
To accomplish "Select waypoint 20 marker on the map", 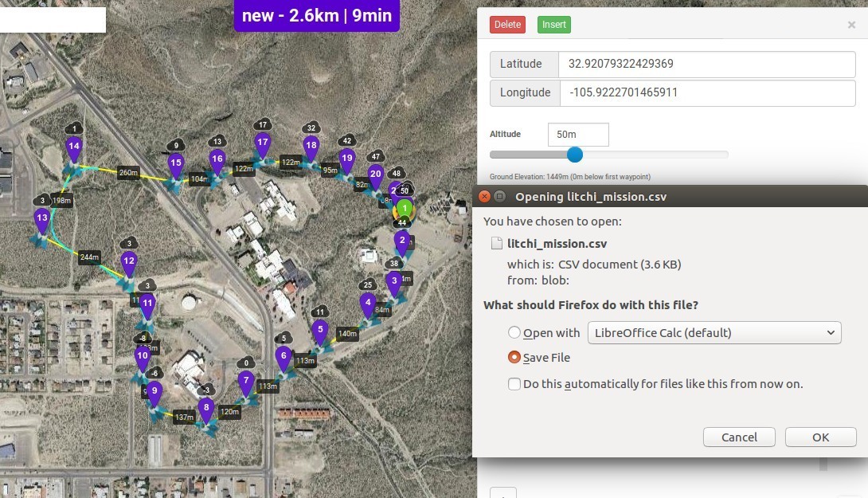I will pos(375,174).
